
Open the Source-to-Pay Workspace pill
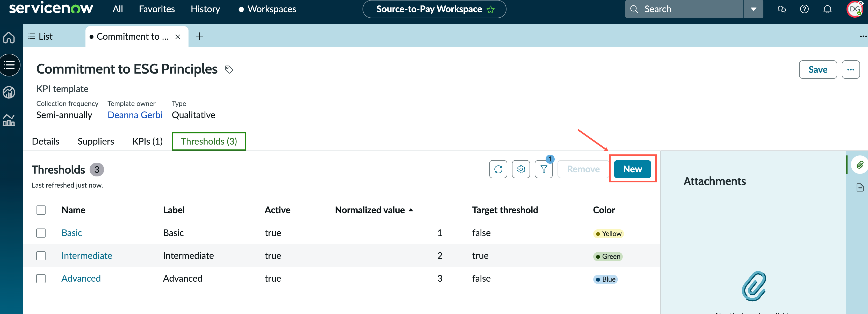point(434,9)
